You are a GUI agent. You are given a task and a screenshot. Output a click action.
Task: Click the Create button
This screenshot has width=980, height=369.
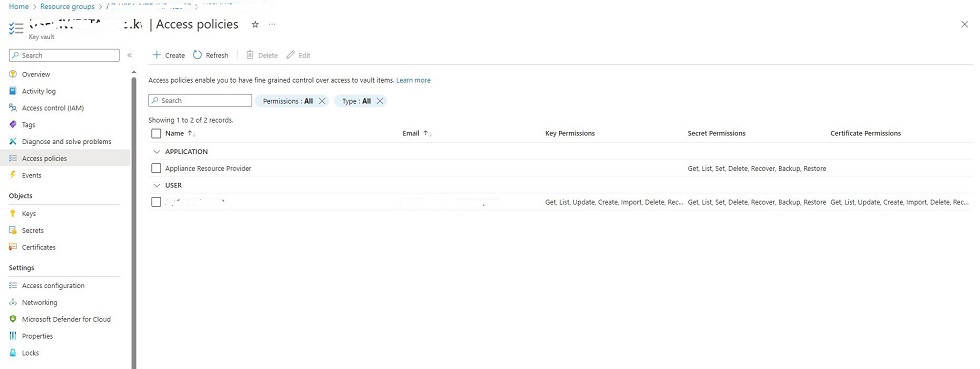coord(169,56)
